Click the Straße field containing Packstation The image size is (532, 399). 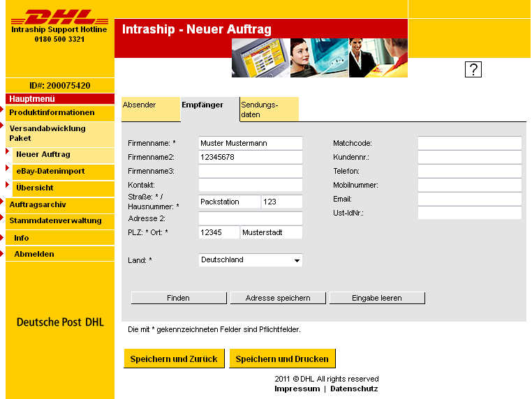click(230, 202)
